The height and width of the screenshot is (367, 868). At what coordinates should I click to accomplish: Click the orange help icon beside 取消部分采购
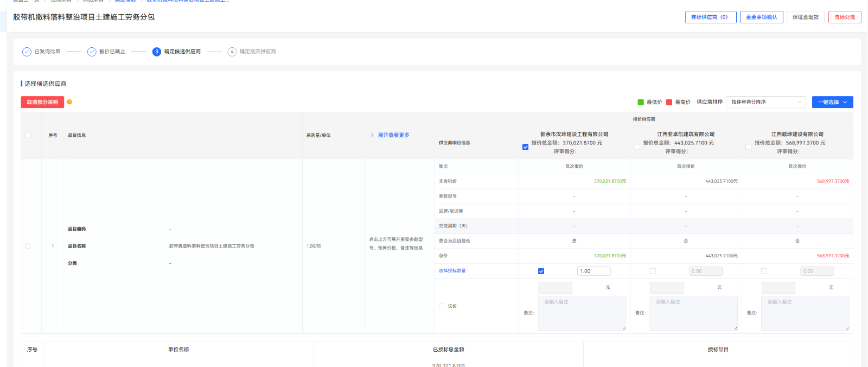69,102
